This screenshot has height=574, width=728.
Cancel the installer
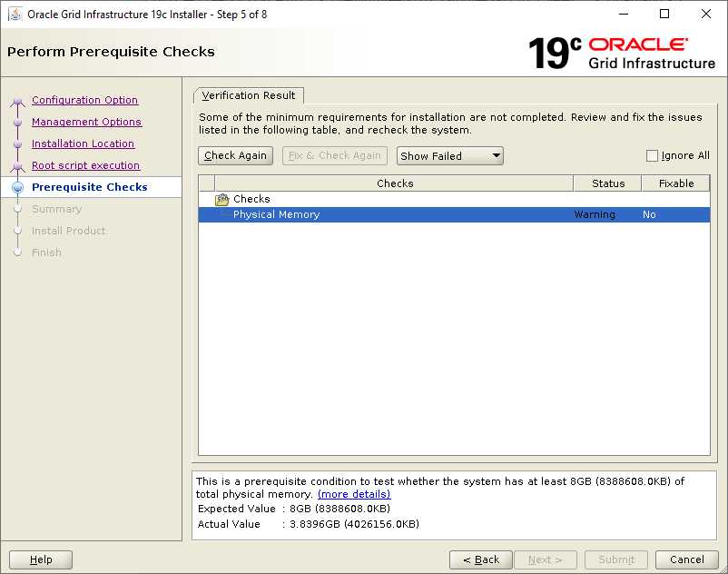[x=687, y=559]
